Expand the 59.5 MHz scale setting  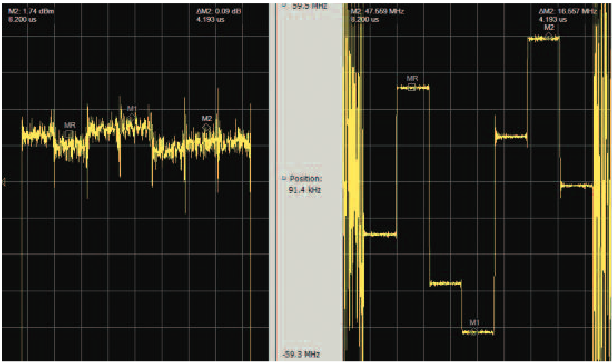pyautogui.click(x=285, y=4)
